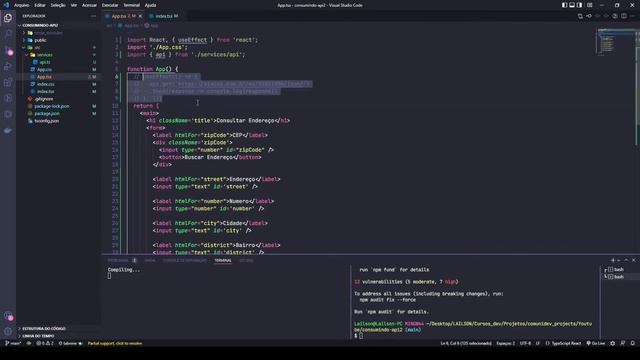Maximize the panel with the chevron-up icon
Viewport: 640px width, 360px height.
[x=626, y=260]
